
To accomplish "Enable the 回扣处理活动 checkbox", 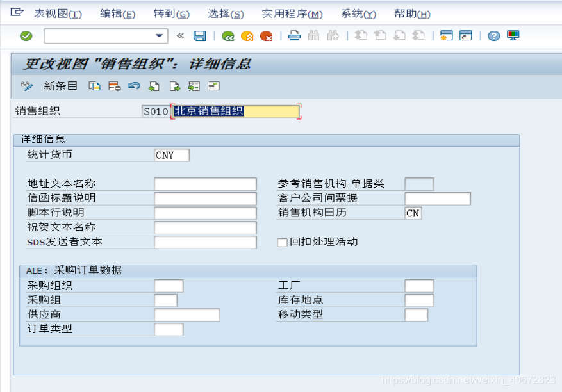I will [x=282, y=243].
